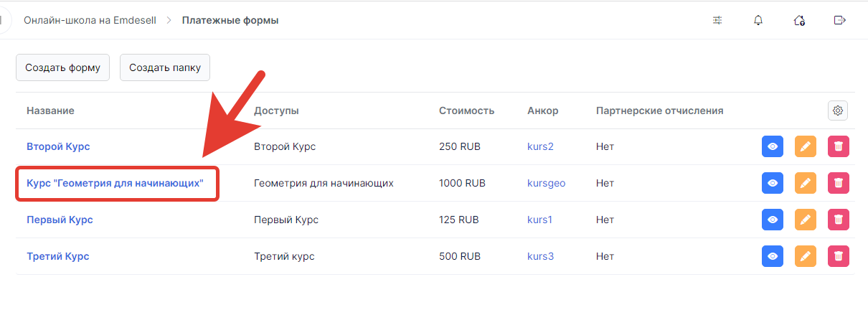Open the Курс "Геометрия для начинающих" link
868x310 pixels.
[x=115, y=183]
